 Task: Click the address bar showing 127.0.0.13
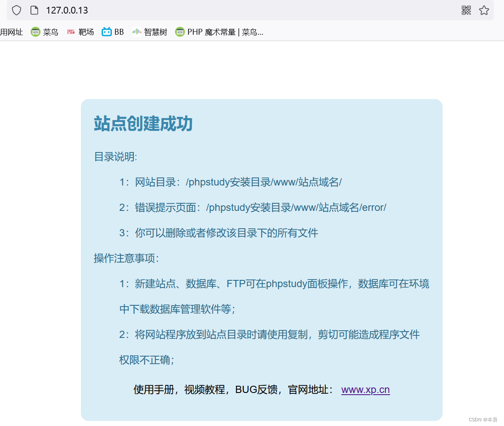66,10
